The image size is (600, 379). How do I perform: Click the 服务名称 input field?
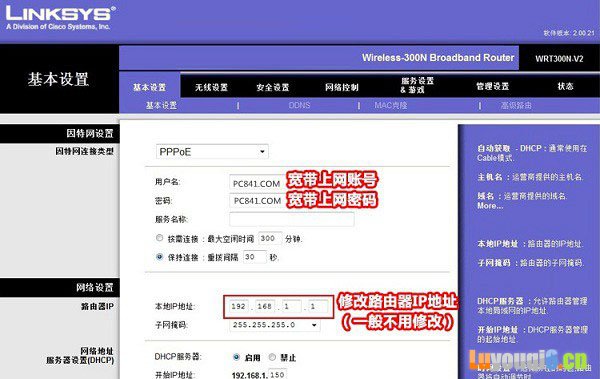292,219
